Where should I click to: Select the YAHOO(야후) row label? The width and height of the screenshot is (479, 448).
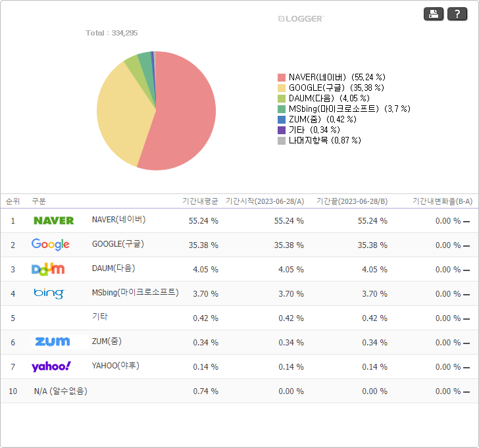coord(116,366)
